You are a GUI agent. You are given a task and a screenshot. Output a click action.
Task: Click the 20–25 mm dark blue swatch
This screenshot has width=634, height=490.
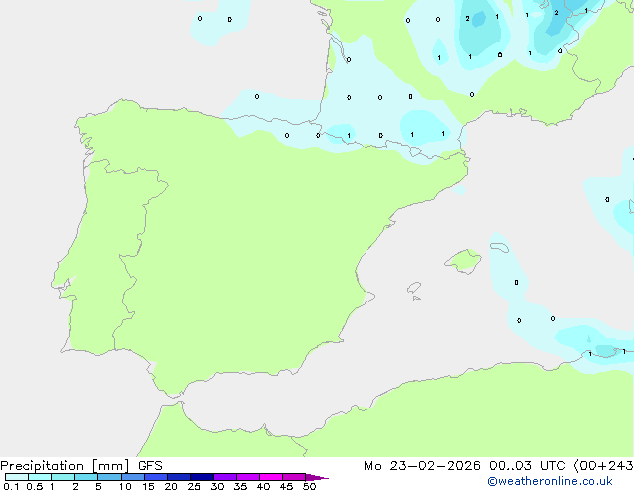tap(178, 477)
